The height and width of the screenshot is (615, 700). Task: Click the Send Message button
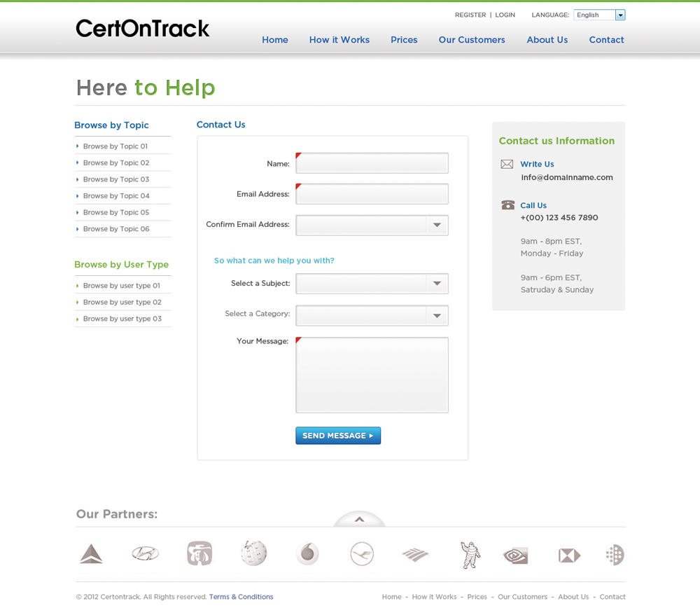click(x=338, y=436)
